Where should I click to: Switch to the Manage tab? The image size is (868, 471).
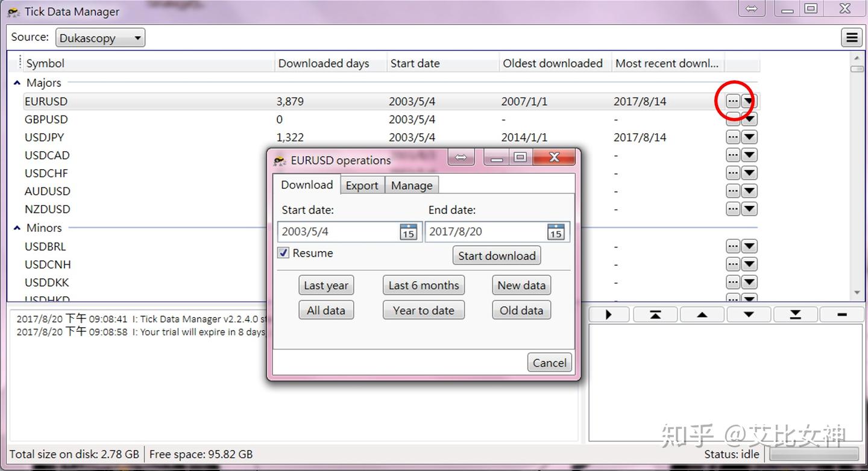point(412,186)
